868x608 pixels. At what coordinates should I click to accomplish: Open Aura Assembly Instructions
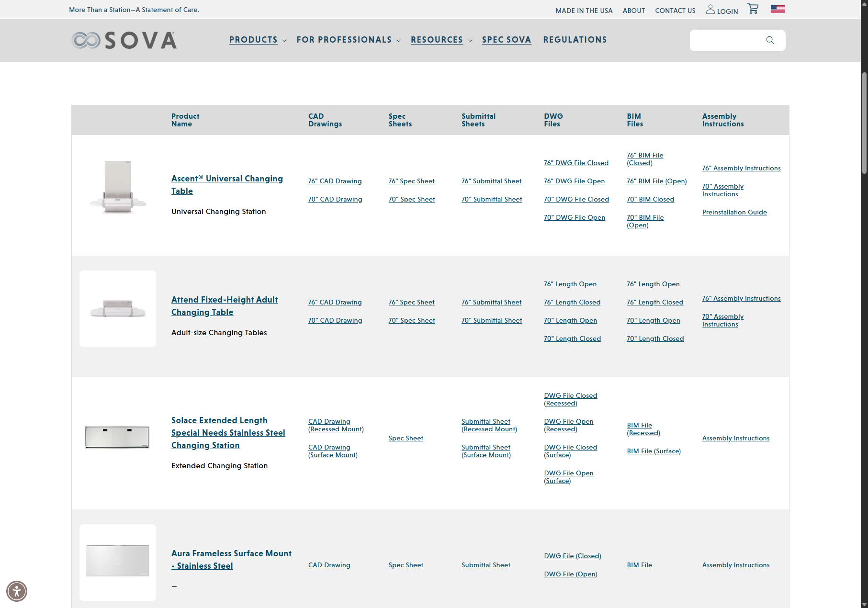[736, 565]
